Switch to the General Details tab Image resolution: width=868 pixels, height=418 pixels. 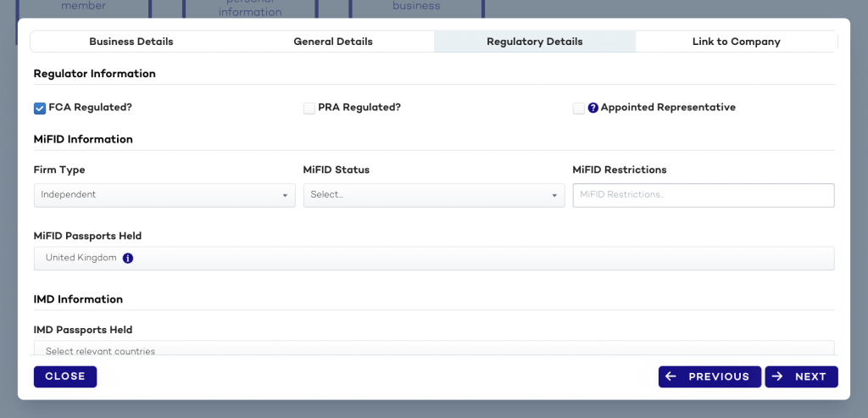[x=332, y=42]
